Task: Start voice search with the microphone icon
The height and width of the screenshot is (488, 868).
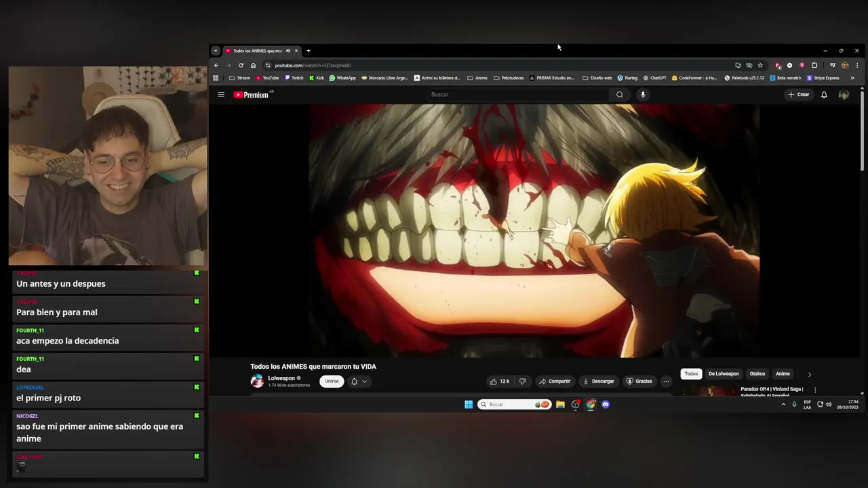Action: click(x=643, y=95)
